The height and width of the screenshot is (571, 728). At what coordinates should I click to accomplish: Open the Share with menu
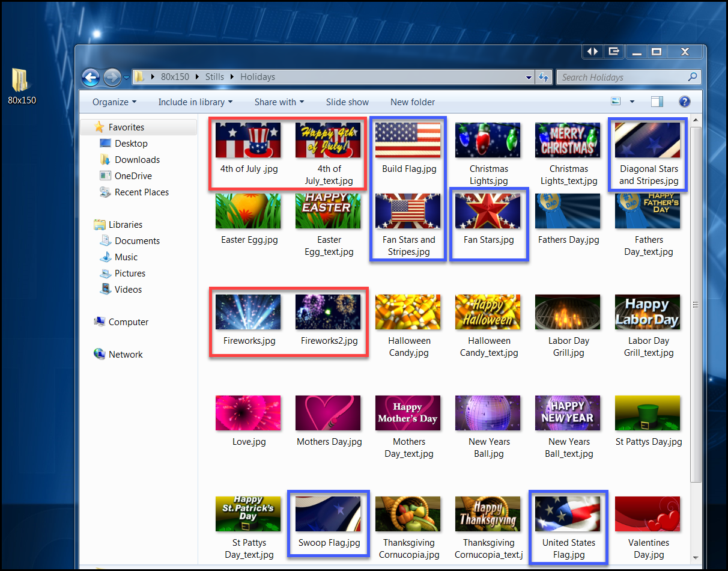click(279, 102)
